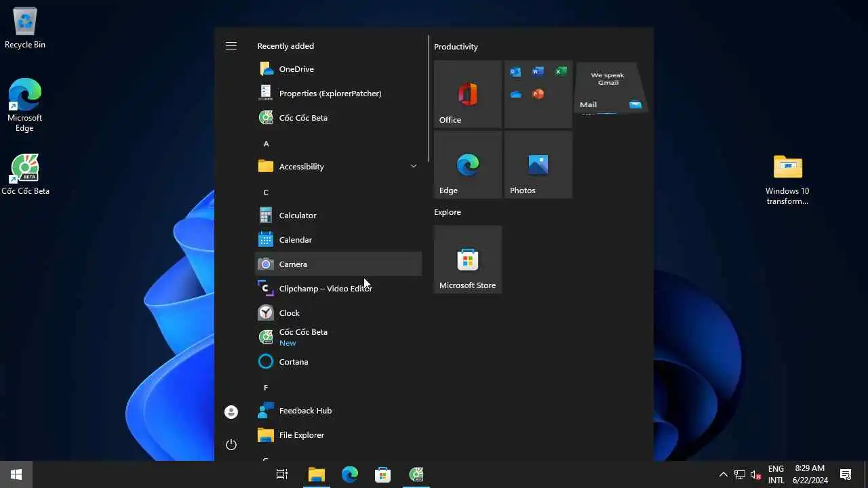Screen dimensions: 868x488
Task: Launch Calculator from the app list
Action: coord(338,216)
